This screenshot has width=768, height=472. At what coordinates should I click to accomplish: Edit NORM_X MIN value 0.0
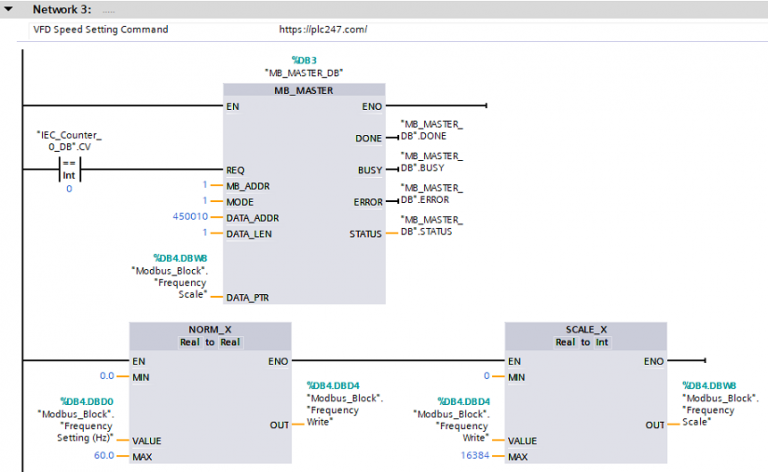pos(104,376)
